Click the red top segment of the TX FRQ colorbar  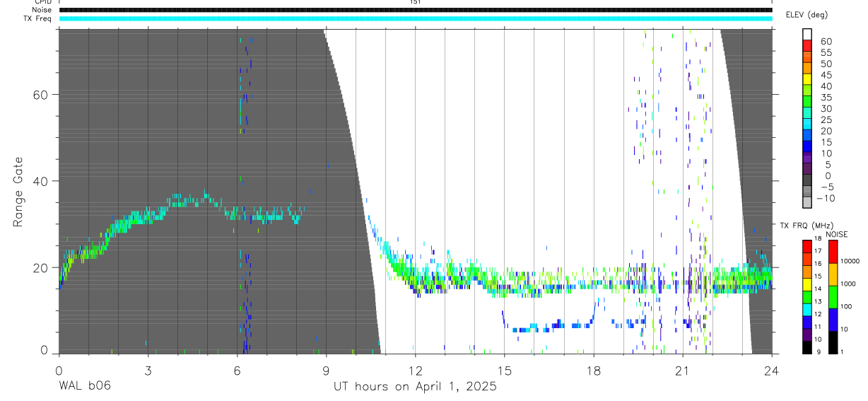807,246
